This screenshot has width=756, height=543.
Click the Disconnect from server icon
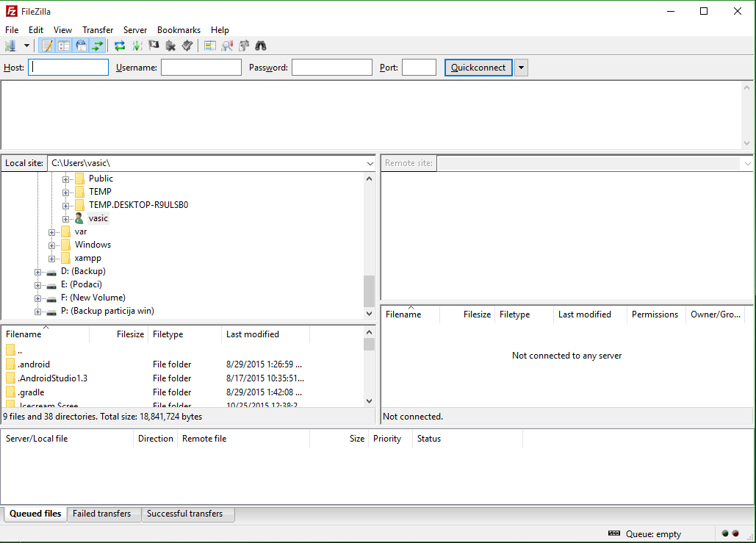(x=170, y=46)
